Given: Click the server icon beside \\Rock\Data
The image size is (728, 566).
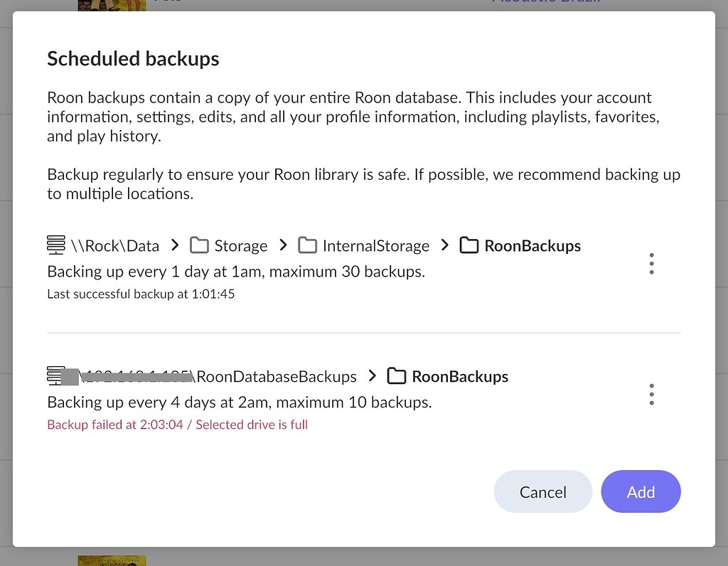Looking at the screenshot, I should pyautogui.click(x=55, y=245).
